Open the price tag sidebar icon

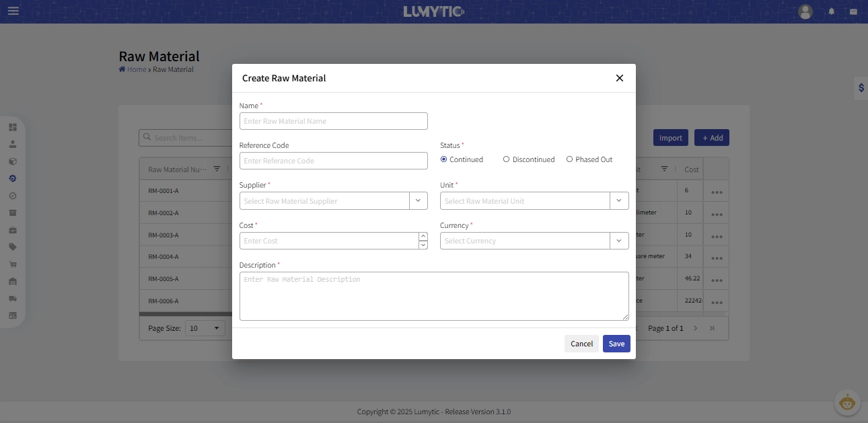tap(13, 247)
